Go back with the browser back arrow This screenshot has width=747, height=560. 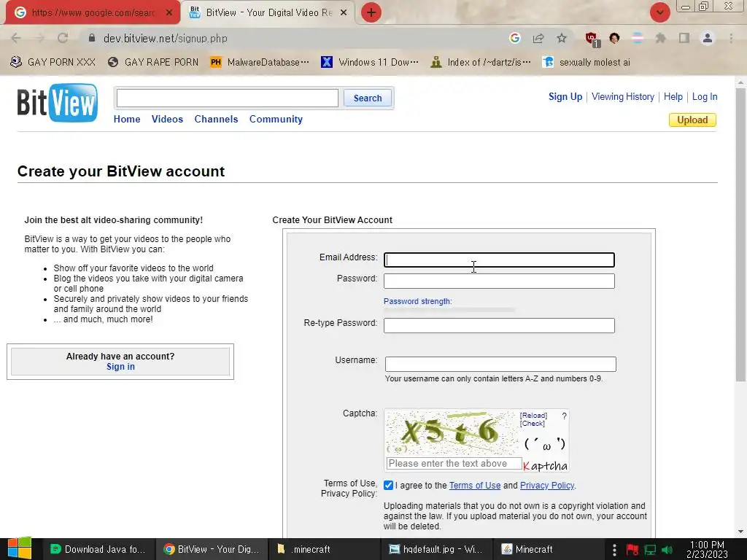coord(16,38)
